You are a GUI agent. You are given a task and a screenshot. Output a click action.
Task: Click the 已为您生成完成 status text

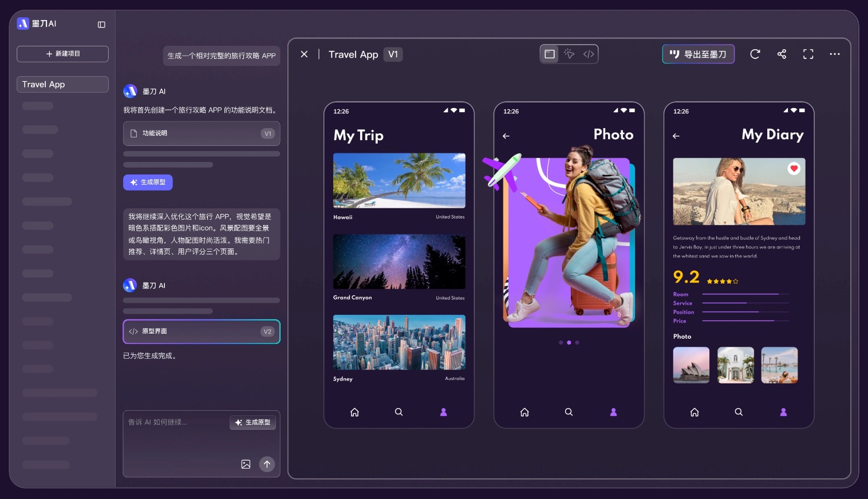click(150, 356)
